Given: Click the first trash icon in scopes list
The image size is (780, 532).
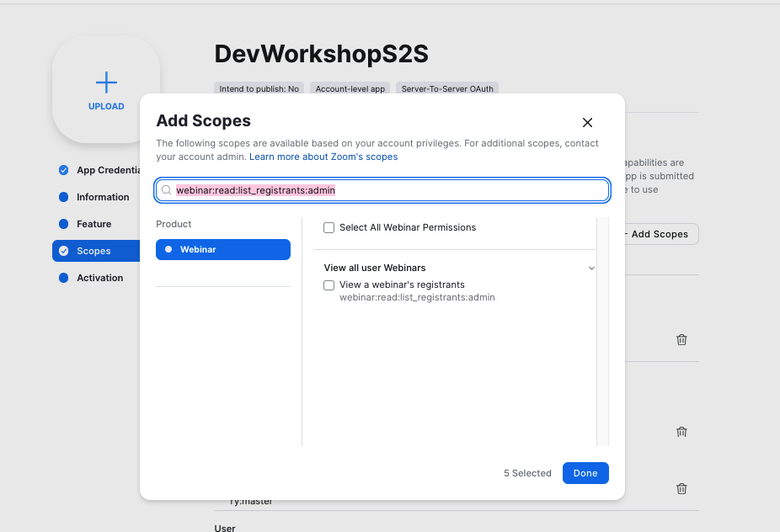Looking at the screenshot, I should click(681, 339).
